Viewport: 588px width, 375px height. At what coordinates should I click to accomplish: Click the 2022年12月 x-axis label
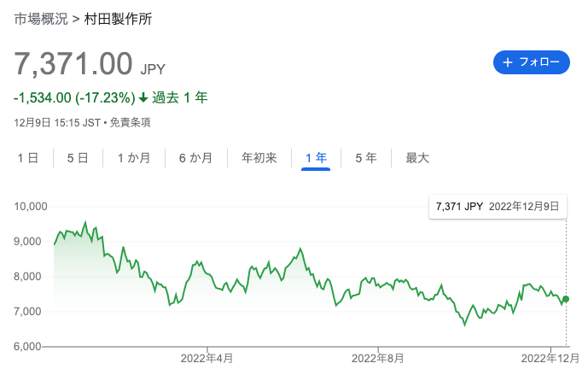point(550,359)
